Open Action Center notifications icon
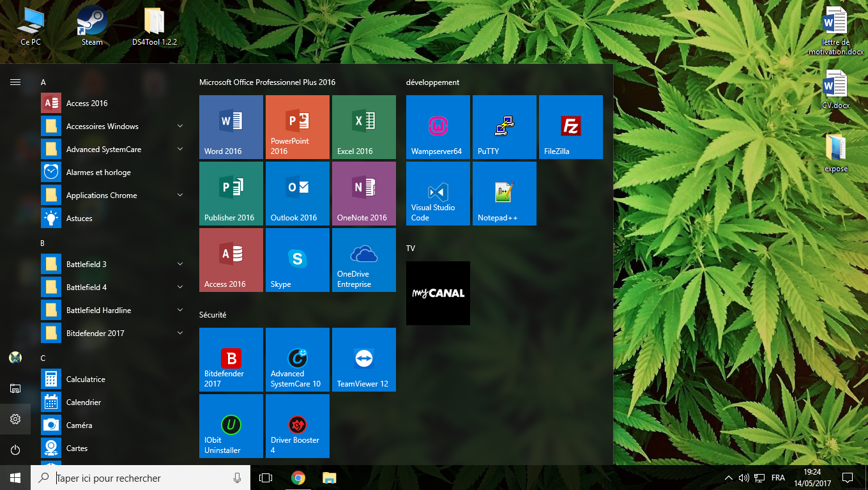Screen dimensions: 868x490 coord(848,478)
